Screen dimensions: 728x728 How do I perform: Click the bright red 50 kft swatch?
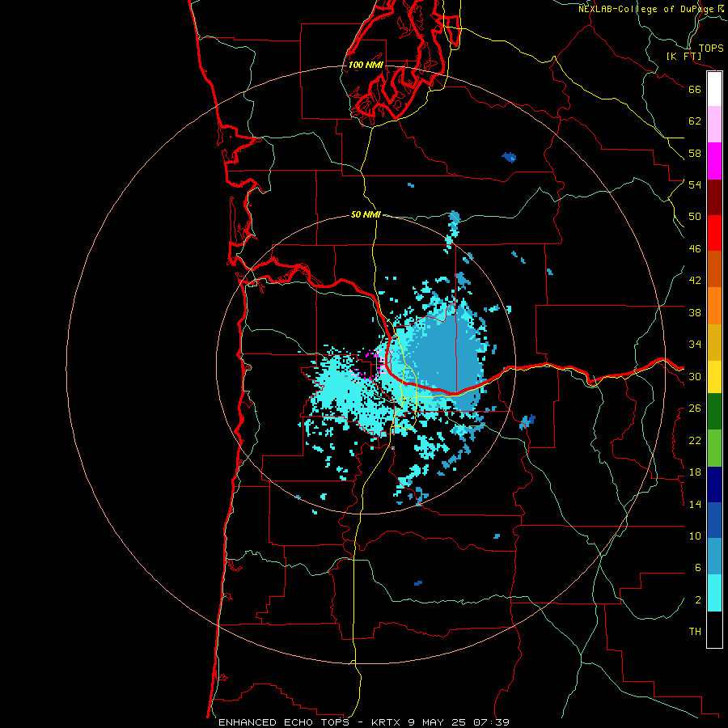click(x=714, y=233)
